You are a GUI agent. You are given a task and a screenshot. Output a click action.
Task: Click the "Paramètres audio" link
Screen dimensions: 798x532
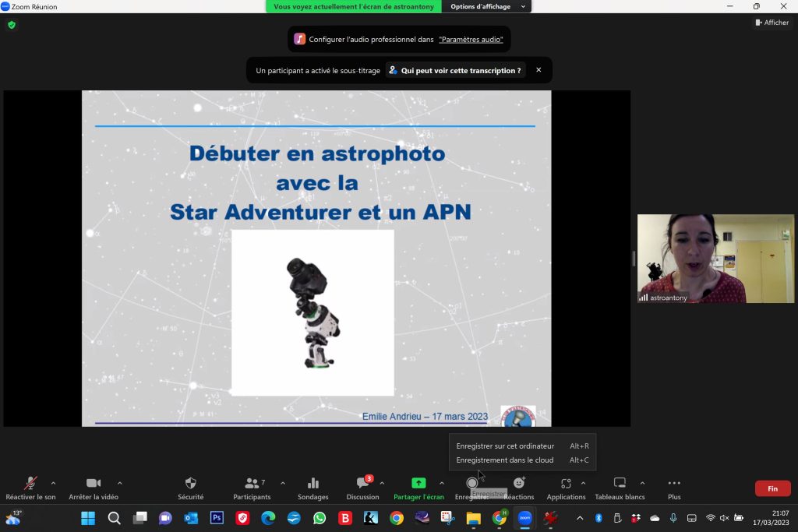[471, 40]
